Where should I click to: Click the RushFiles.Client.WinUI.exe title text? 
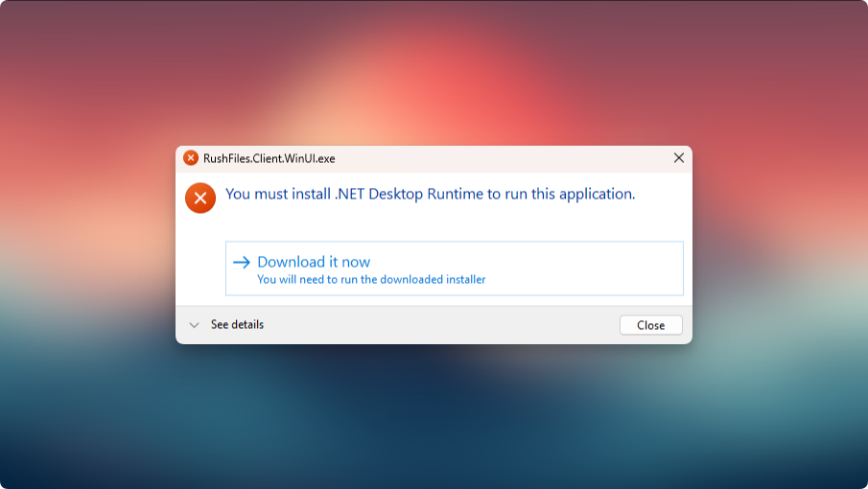pyautogui.click(x=270, y=159)
